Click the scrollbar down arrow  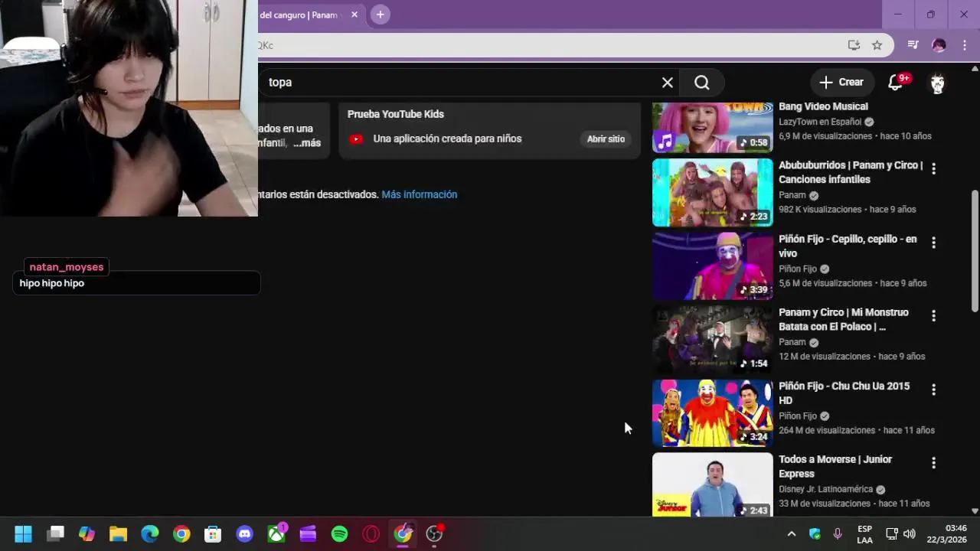975,510
